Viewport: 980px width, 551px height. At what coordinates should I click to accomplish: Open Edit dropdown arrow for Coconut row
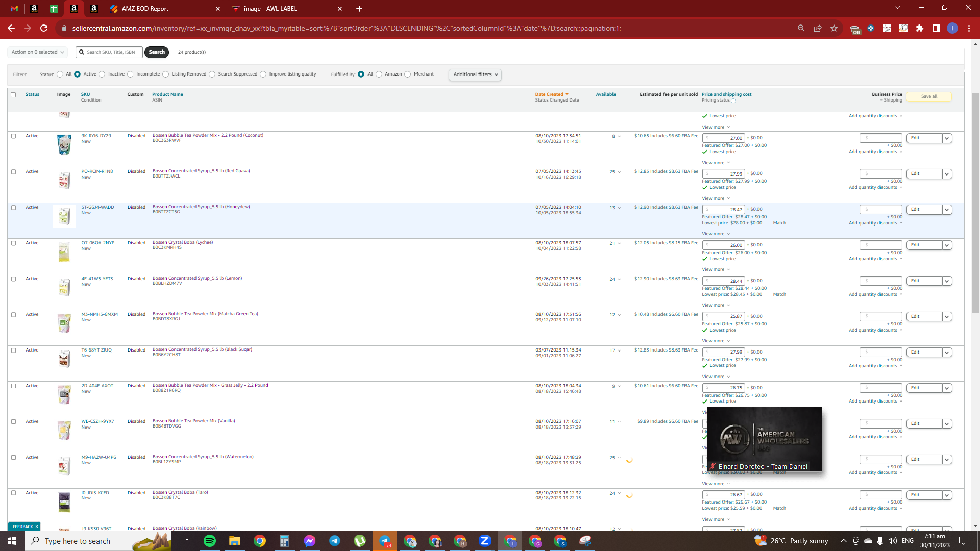947,138
